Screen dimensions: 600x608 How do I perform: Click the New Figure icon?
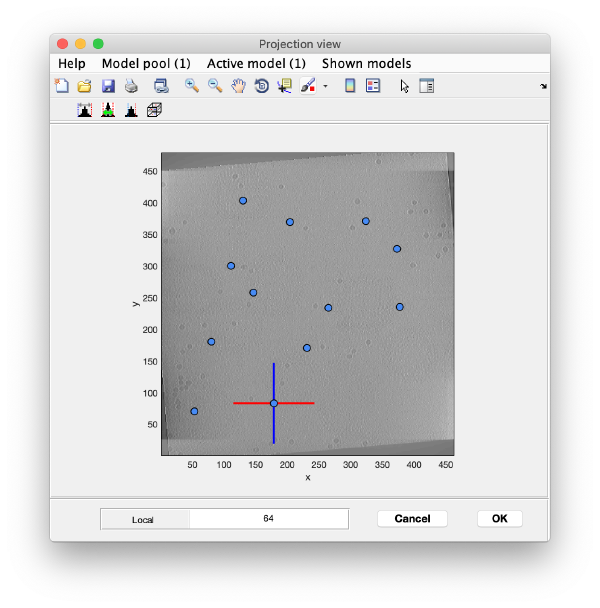[x=62, y=86]
